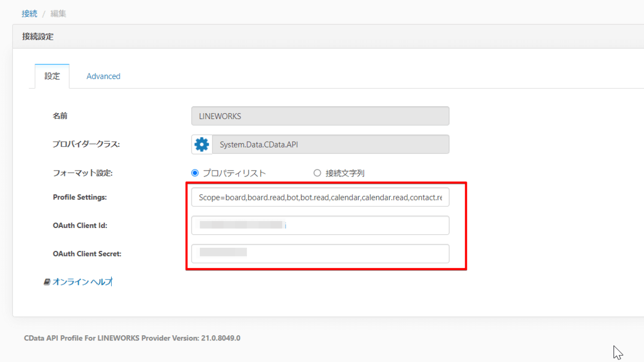Click the 名前 label

click(60, 116)
